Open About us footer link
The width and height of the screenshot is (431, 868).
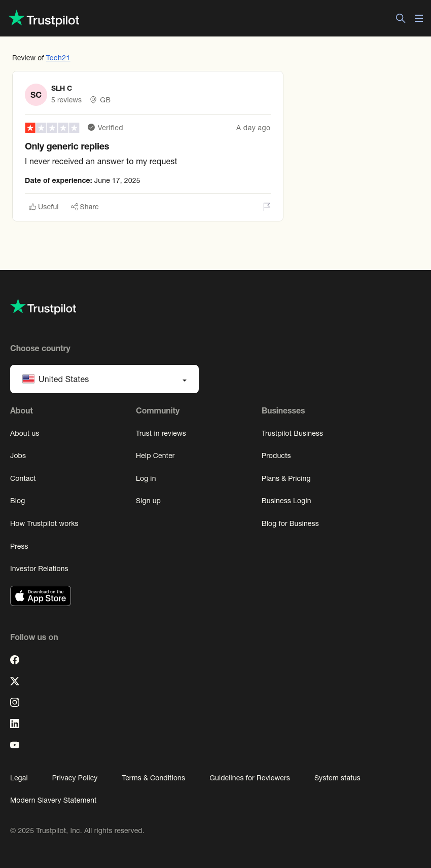click(24, 433)
